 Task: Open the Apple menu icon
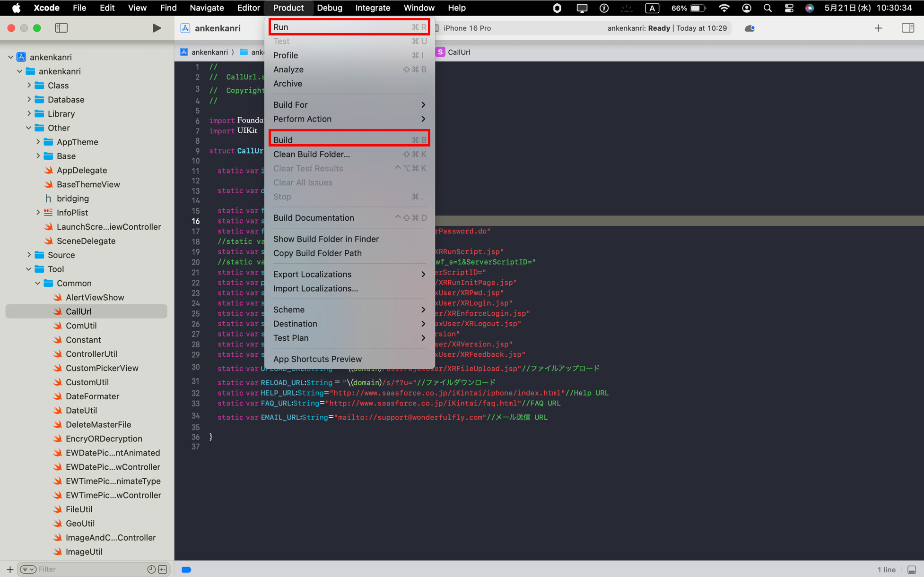click(16, 8)
